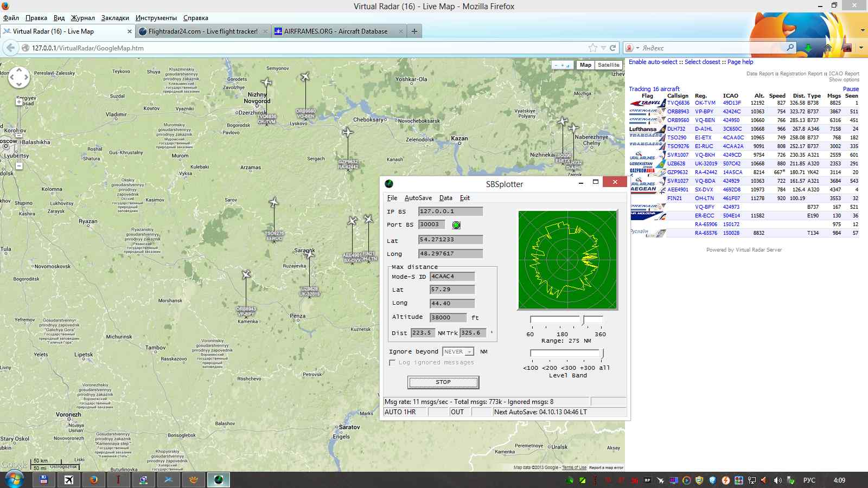Open the Registration Report link

click(x=801, y=74)
